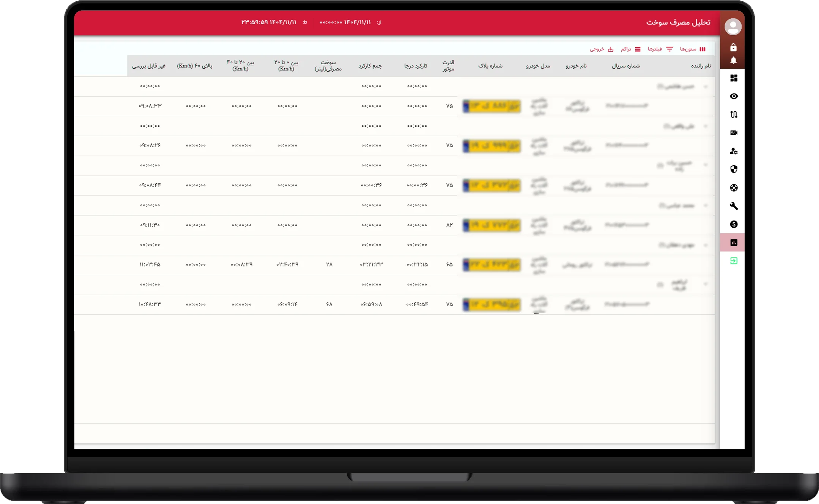
Task: Sort by شماره سریال column header
Action: click(625, 66)
